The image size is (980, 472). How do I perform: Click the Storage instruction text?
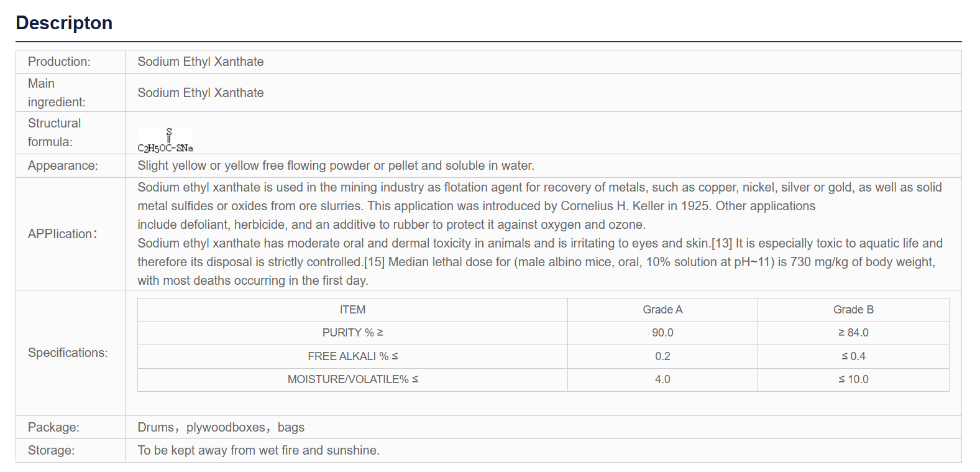point(259,450)
